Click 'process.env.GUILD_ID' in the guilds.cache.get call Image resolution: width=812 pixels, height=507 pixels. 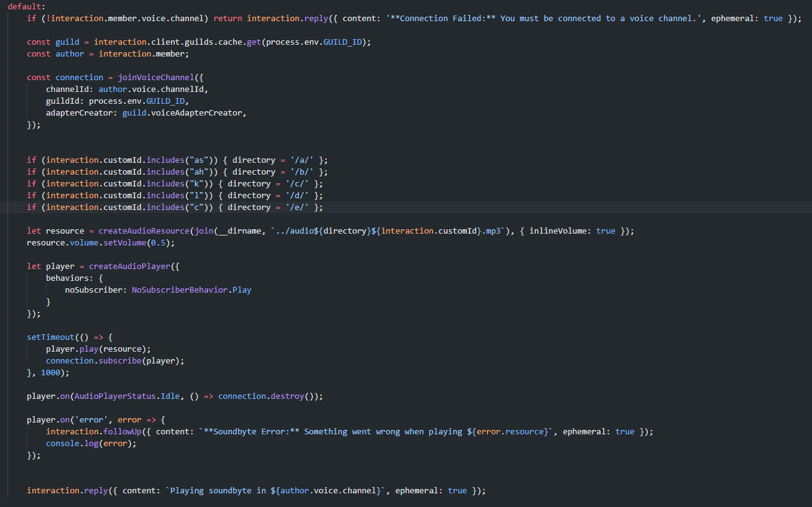(313, 42)
